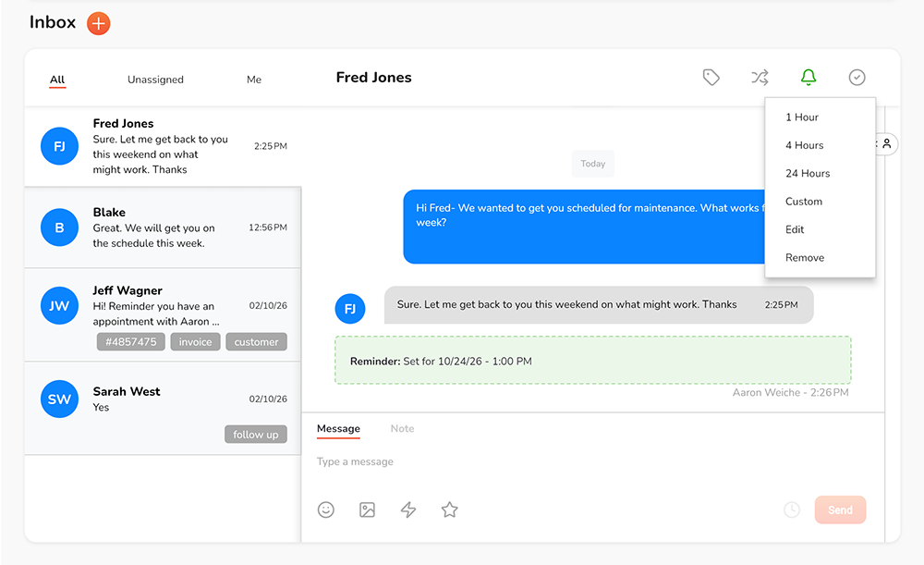The height and width of the screenshot is (565, 924).
Task: Click the lightning bolt quick reply icon
Action: 408,510
